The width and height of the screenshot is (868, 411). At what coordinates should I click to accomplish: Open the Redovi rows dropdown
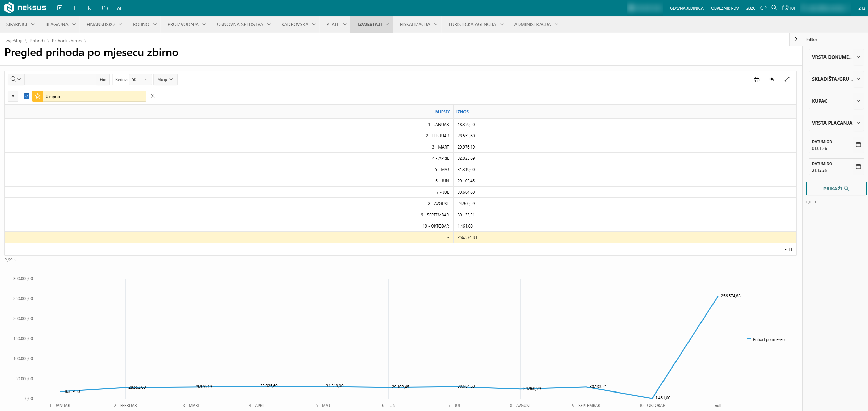[x=140, y=79]
